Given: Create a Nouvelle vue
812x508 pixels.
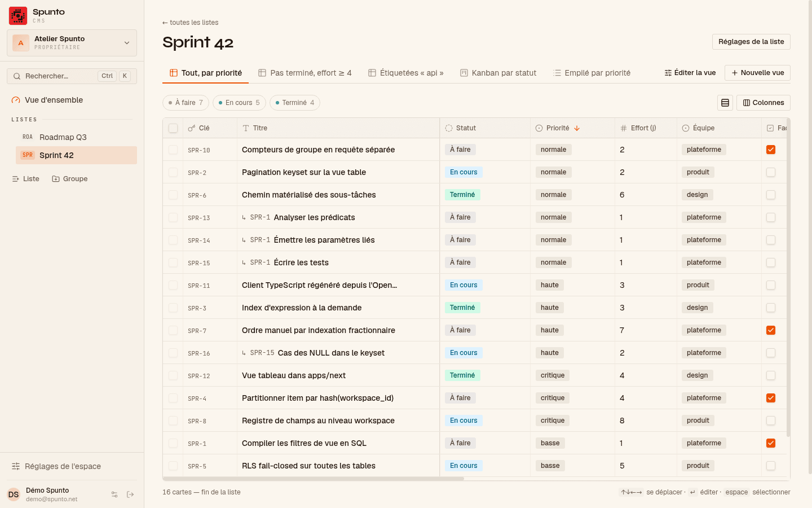Looking at the screenshot, I should pos(757,73).
